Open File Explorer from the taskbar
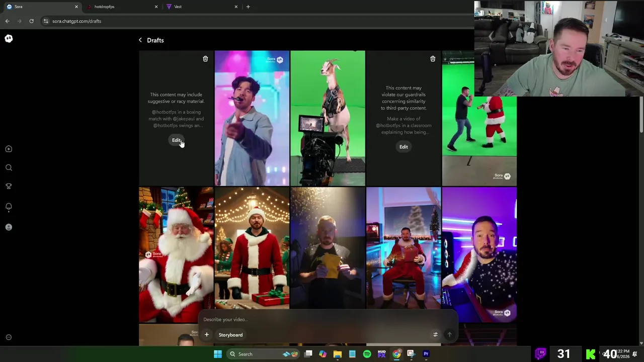Screen dimensions: 644x362 pyautogui.click(x=338, y=354)
